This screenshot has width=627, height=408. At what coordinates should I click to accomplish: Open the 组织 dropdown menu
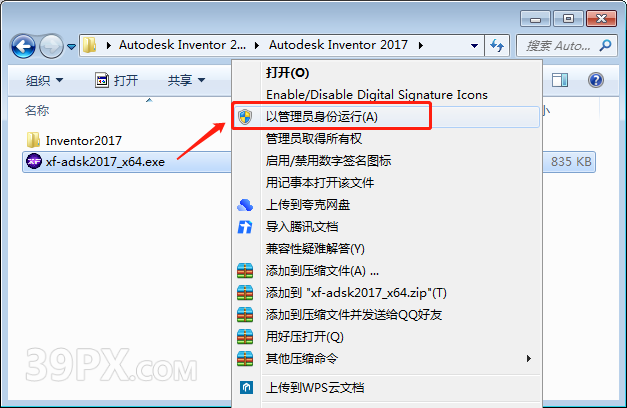[44, 80]
